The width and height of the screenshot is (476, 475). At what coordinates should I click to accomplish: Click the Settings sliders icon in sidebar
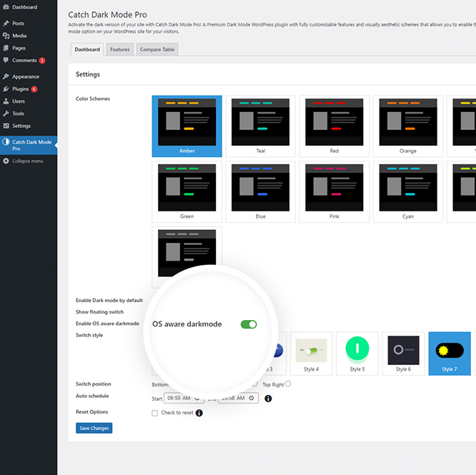pos(6,126)
